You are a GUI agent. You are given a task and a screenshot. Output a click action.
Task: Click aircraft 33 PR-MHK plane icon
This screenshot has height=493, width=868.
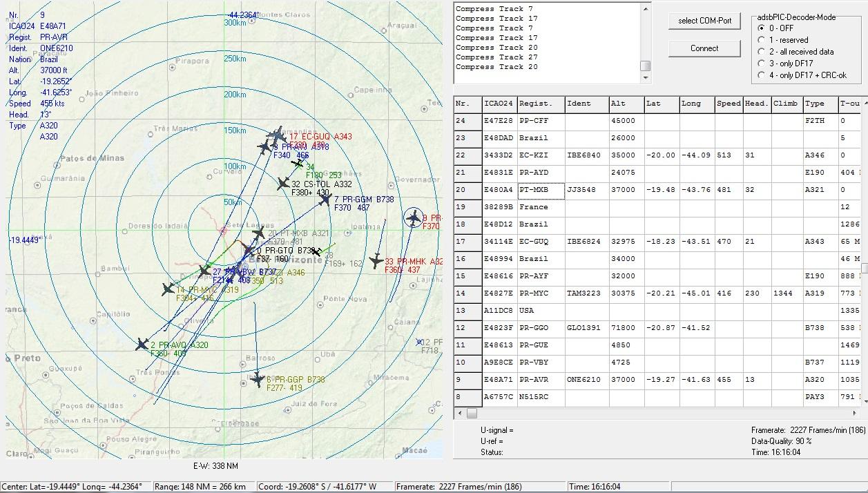click(376, 262)
